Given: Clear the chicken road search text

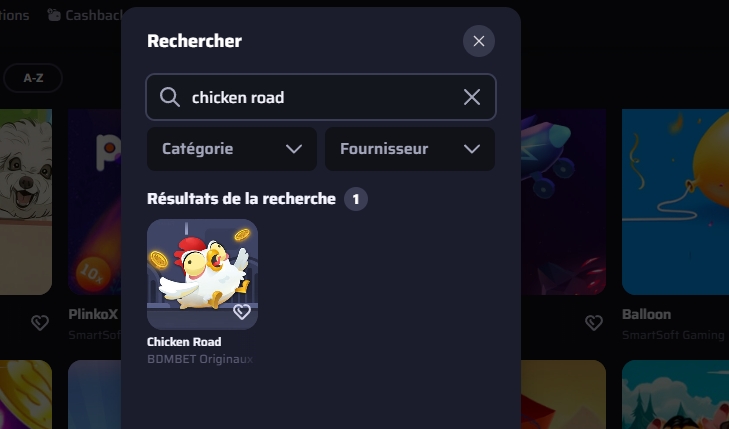Looking at the screenshot, I should click(x=471, y=97).
